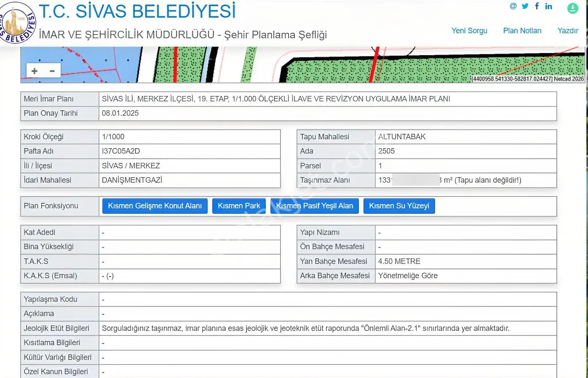Select DANİŞMENTGAZİ value
588x378 pixels.
click(x=132, y=180)
